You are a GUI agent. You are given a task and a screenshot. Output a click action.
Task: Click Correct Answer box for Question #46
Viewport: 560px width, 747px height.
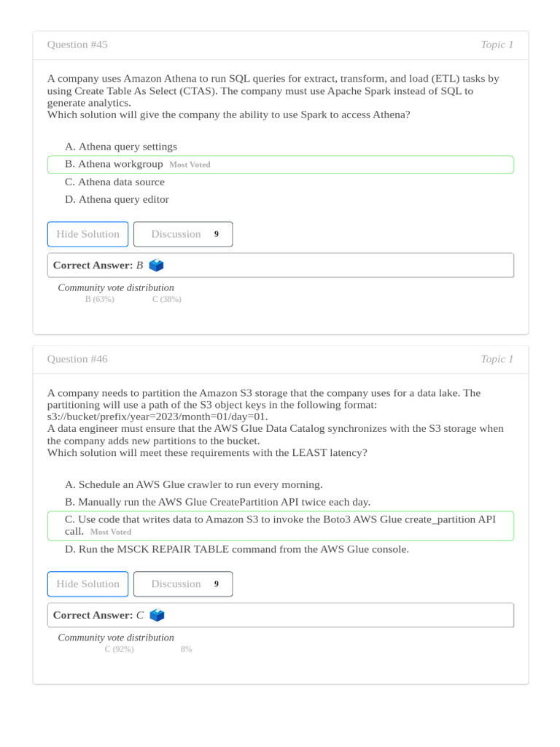tap(280, 616)
